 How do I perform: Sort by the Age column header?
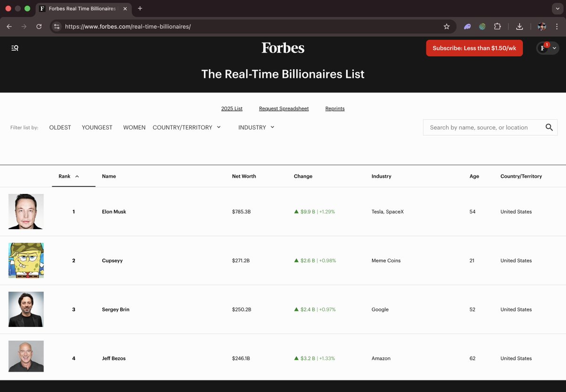click(474, 176)
